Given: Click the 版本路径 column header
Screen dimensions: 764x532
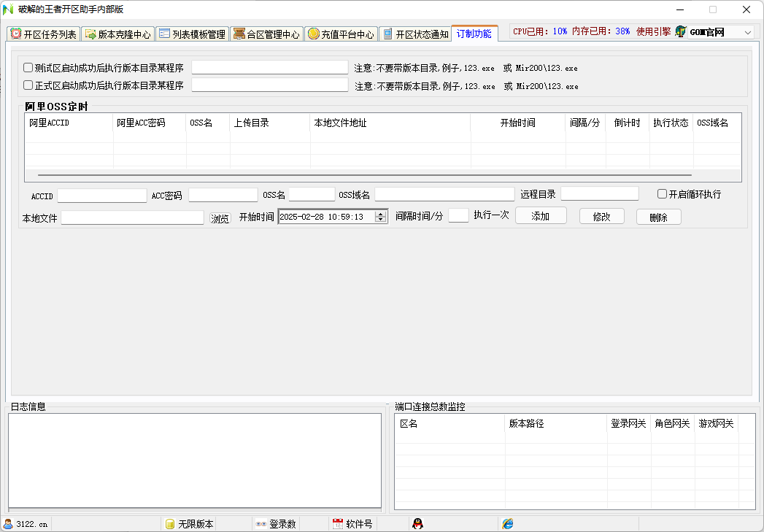Looking at the screenshot, I should pos(556,423).
